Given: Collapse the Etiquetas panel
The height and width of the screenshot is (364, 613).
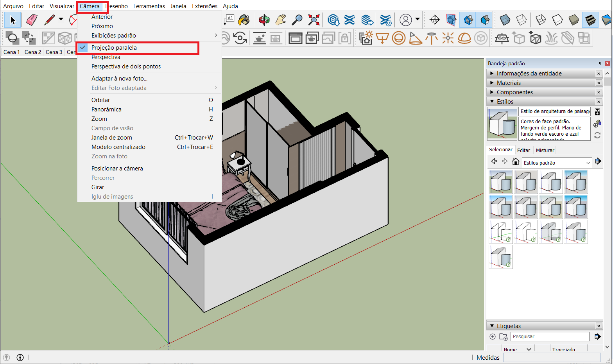Looking at the screenshot, I should [544, 326].
